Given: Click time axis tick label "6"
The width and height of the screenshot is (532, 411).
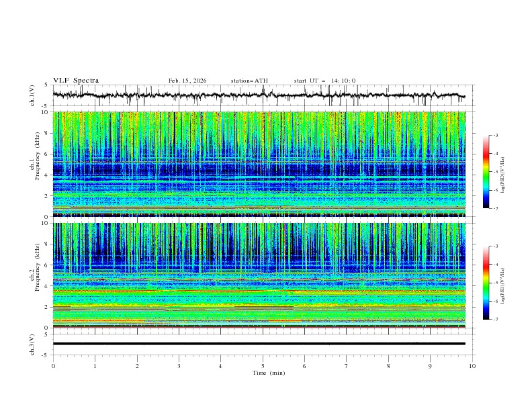Looking at the screenshot, I should 304,366.
